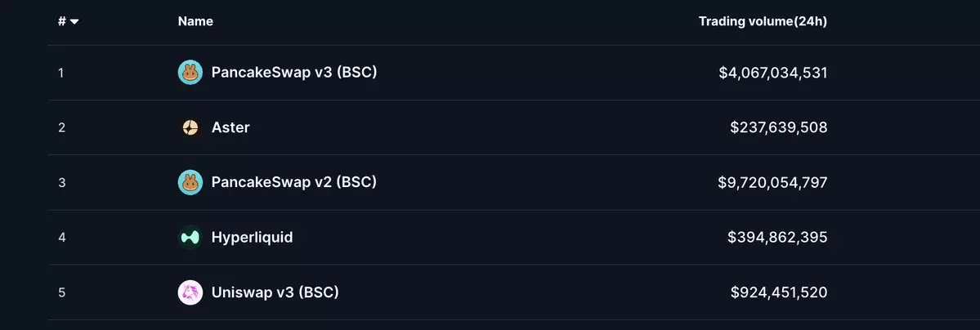Open the PancakeSwap v2 (BSC) link
The image size is (980, 330).
coord(293,182)
